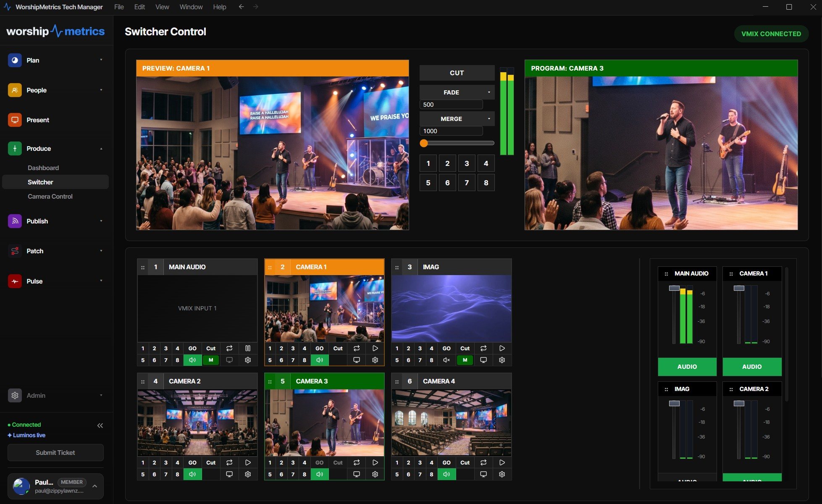The width and height of the screenshot is (822, 504).
Task: Open settings gear on Camera 3 card
Action: point(375,474)
